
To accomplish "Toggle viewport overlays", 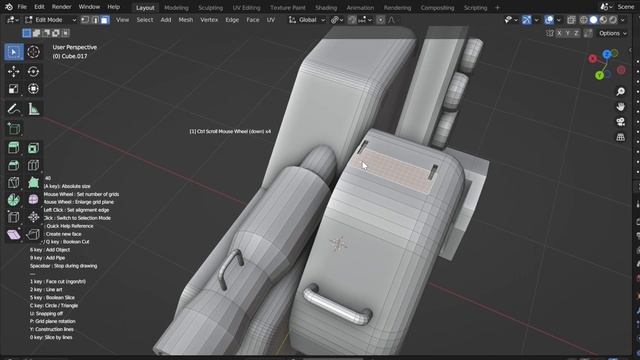I will click(549, 20).
